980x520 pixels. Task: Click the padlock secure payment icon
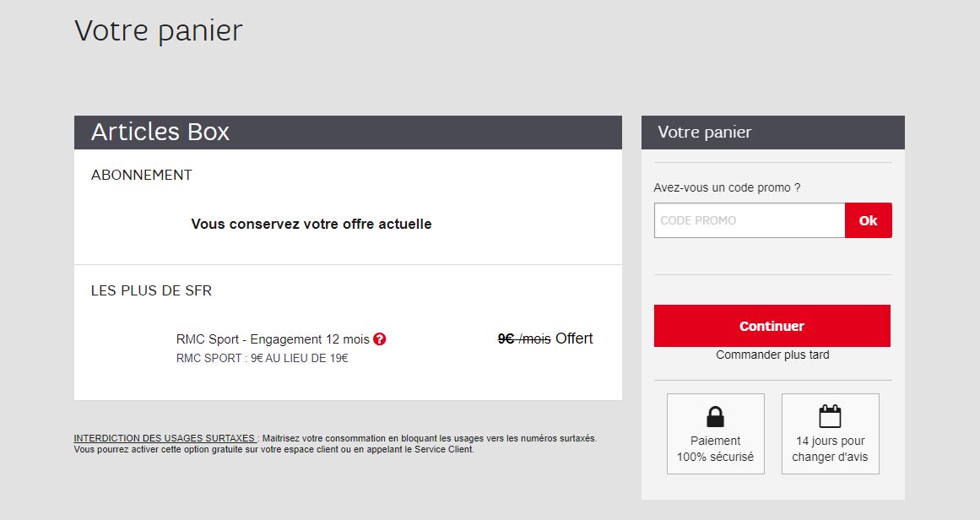point(715,416)
